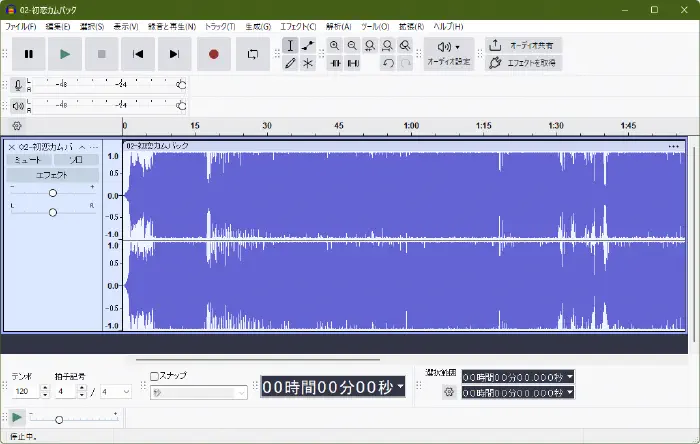Click the Undo arrow icon
The width and height of the screenshot is (700, 444).
click(387, 63)
